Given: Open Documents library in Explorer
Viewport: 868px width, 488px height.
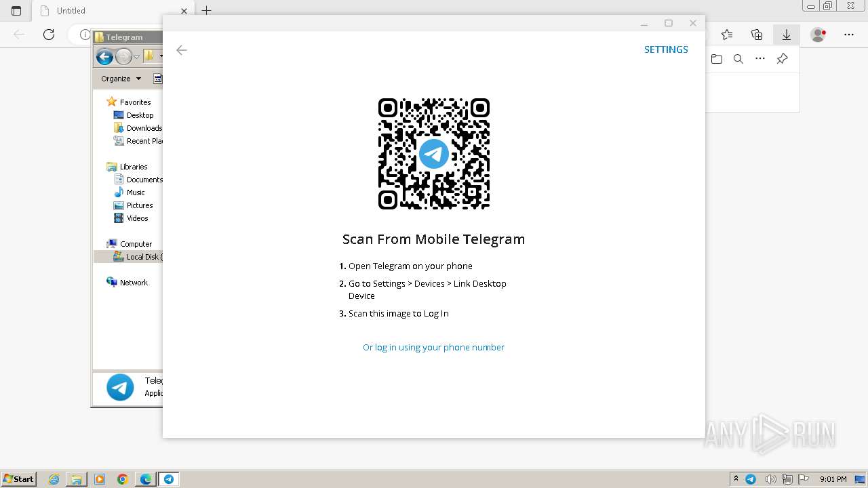Looking at the screenshot, I should click(x=138, y=180).
